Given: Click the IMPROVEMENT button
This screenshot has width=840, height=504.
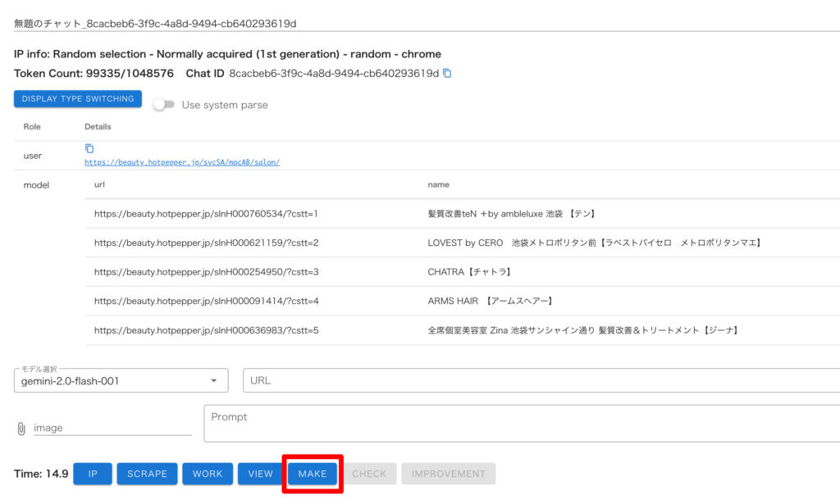Looking at the screenshot, I should tap(449, 474).
